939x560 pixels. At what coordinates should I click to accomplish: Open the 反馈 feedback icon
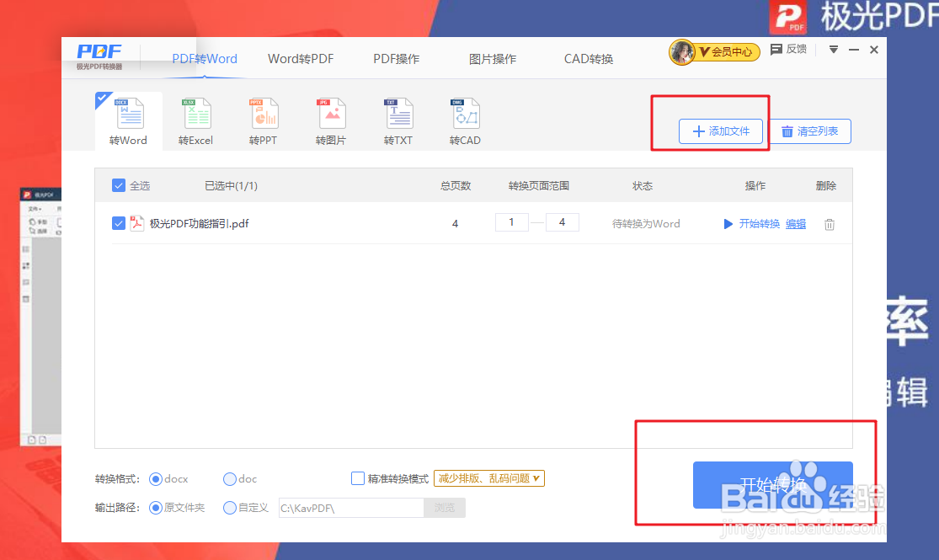[776, 49]
